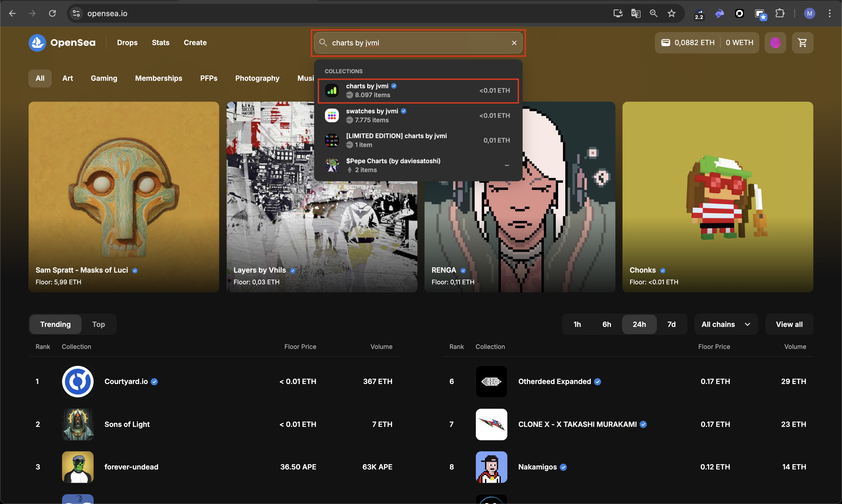
Task: Select swatches by jvmi search result
Action: click(x=418, y=116)
